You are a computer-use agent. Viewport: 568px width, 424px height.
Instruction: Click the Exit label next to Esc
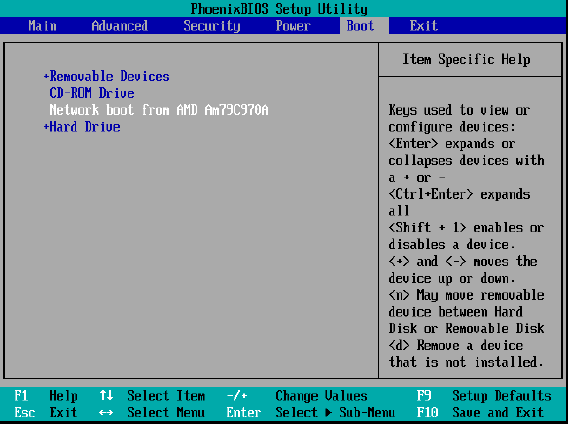coord(63,412)
